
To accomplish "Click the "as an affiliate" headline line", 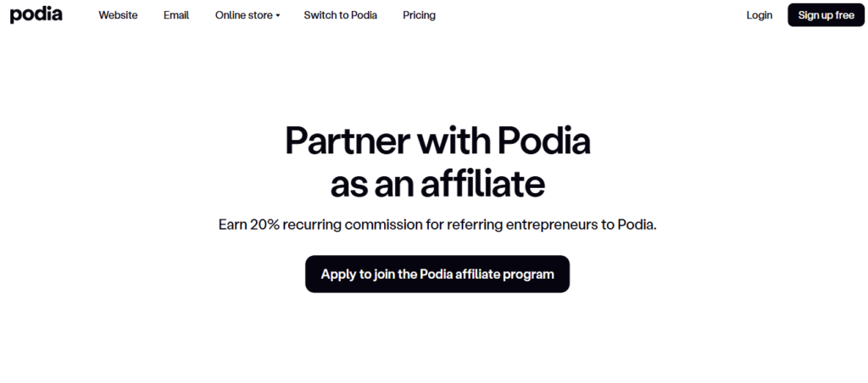I will point(437,184).
